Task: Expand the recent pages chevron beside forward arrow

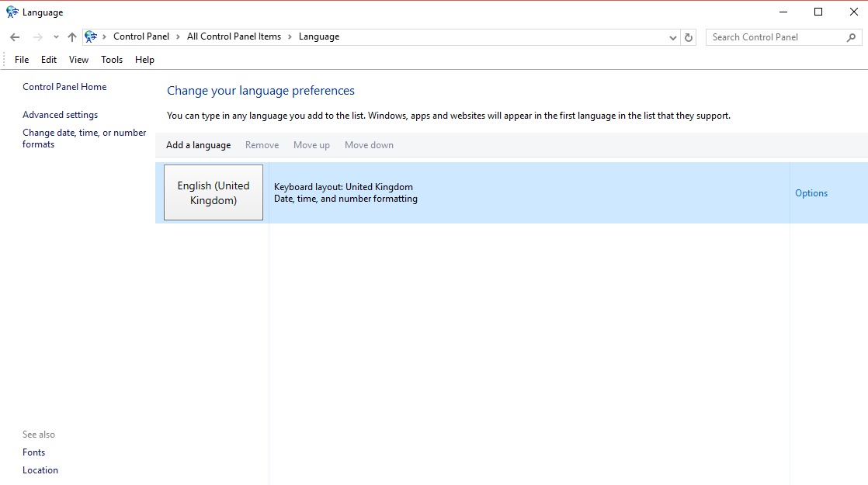Action: pos(55,36)
